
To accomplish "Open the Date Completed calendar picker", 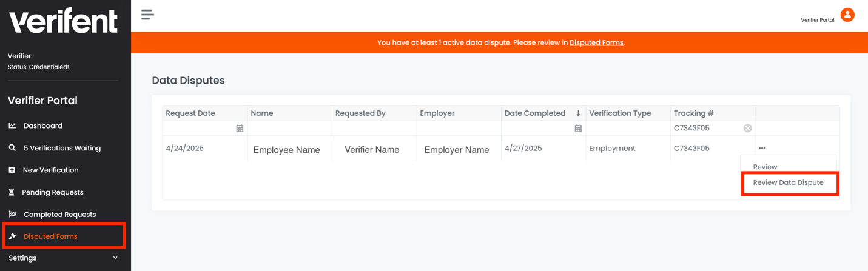I will 578,129.
